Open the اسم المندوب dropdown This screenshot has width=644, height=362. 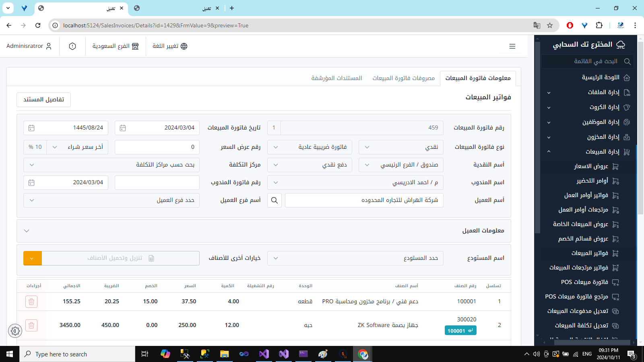coord(355,183)
